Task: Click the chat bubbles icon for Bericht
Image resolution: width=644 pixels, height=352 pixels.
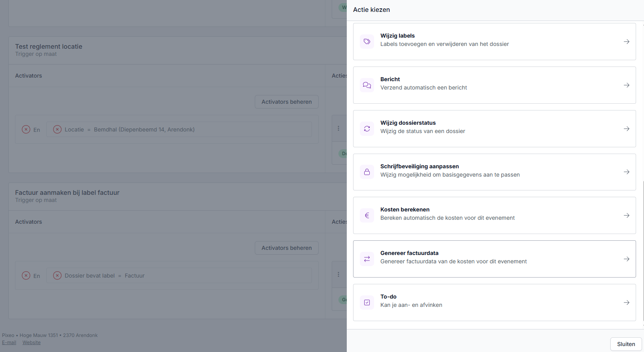Action: [x=367, y=85]
